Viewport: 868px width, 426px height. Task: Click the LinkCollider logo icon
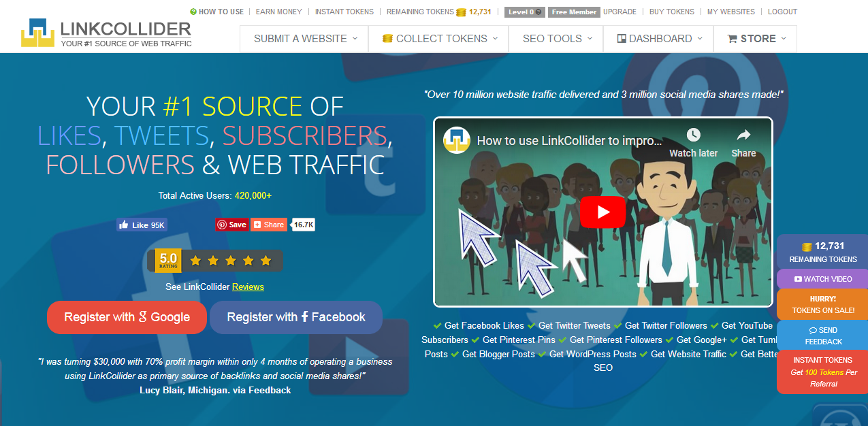point(38,33)
